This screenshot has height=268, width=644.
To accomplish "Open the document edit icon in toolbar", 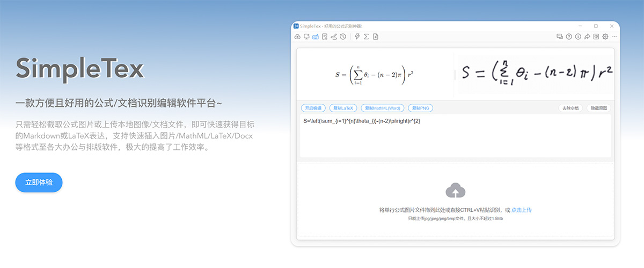I will [x=325, y=37].
